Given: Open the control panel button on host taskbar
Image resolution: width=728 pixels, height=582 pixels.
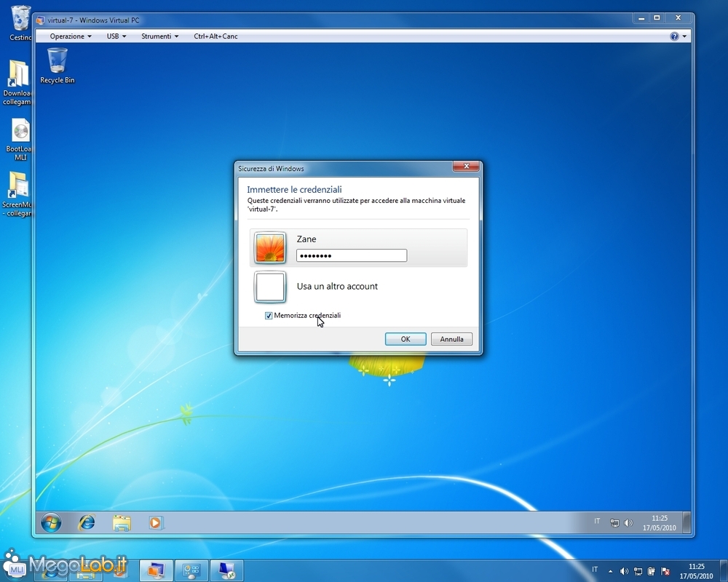Looking at the screenshot, I should click(x=191, y=571).
